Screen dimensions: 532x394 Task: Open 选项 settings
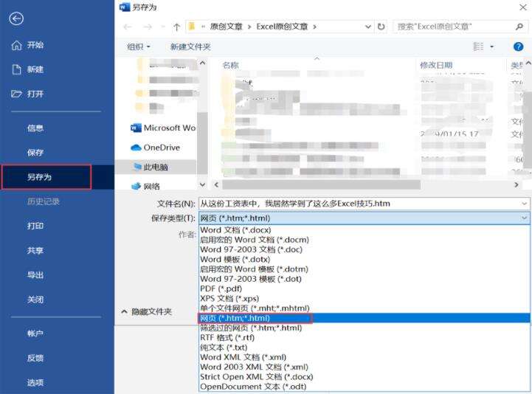(35, 382)
